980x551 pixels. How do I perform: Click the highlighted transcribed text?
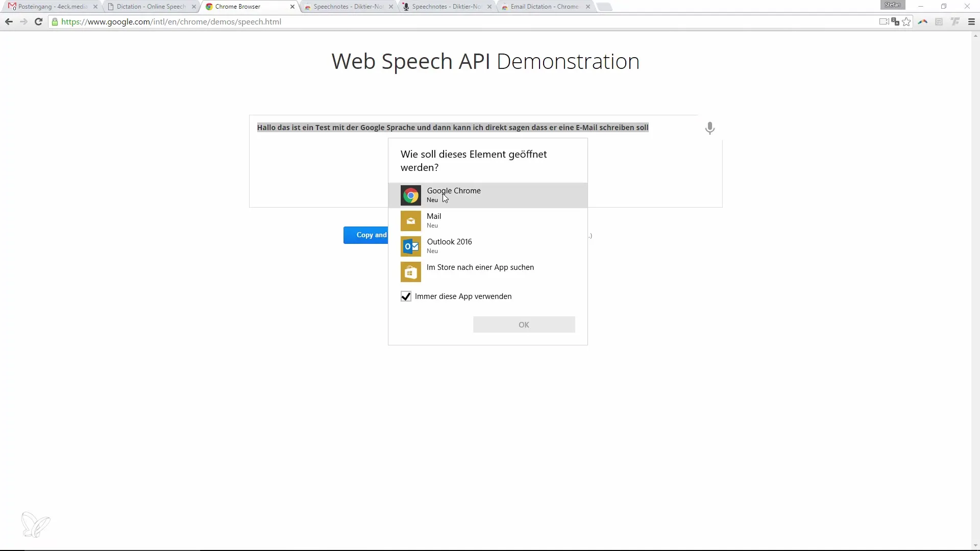[453, 128]
